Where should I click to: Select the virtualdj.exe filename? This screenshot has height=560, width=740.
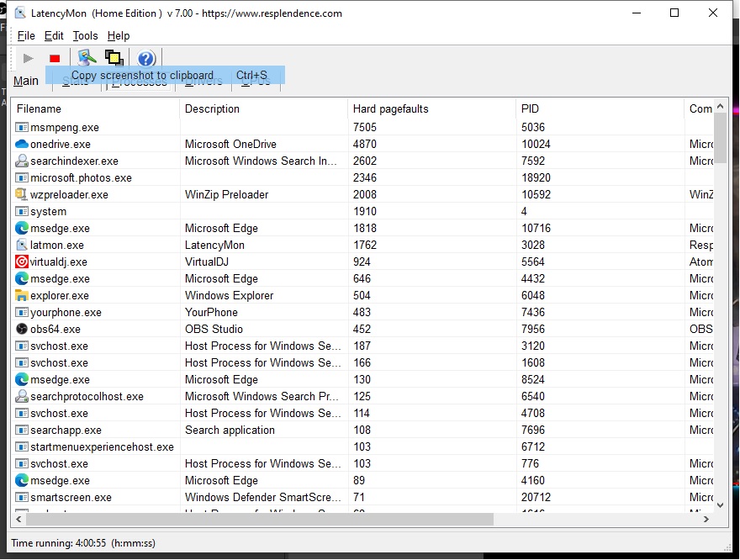point(59,262)
